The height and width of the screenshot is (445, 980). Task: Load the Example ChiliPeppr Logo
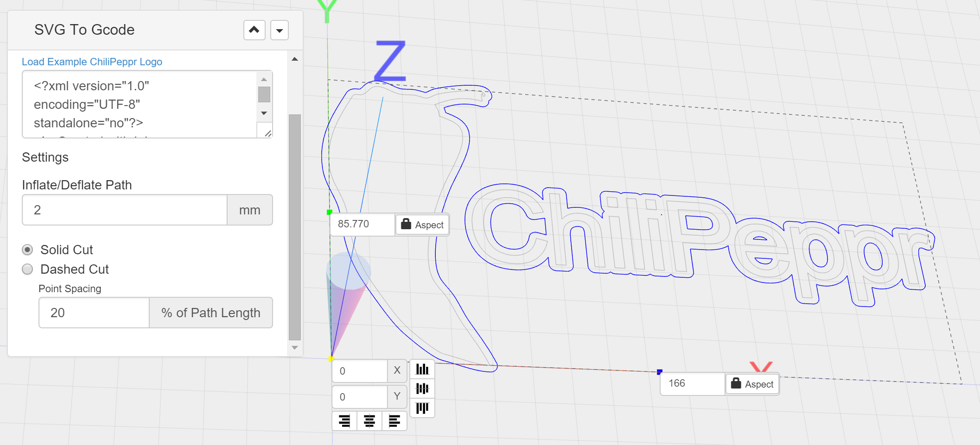(92, 62)
